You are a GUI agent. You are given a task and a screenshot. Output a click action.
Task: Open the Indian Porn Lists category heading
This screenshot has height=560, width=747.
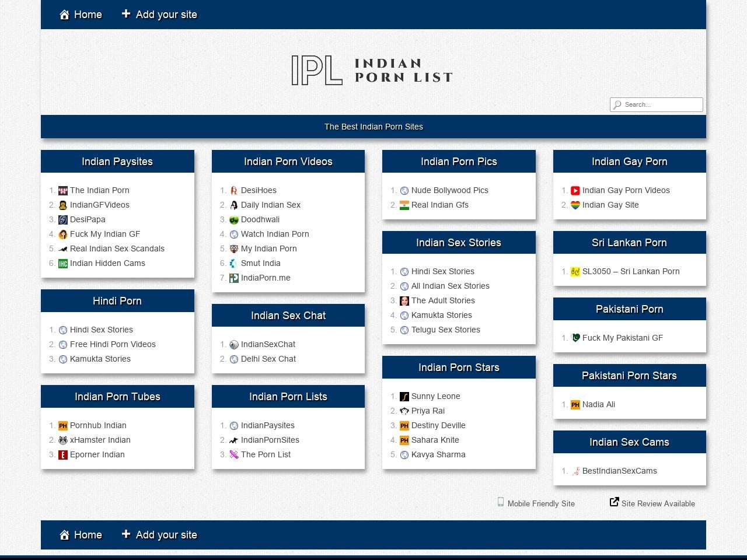tap(288, 397)
